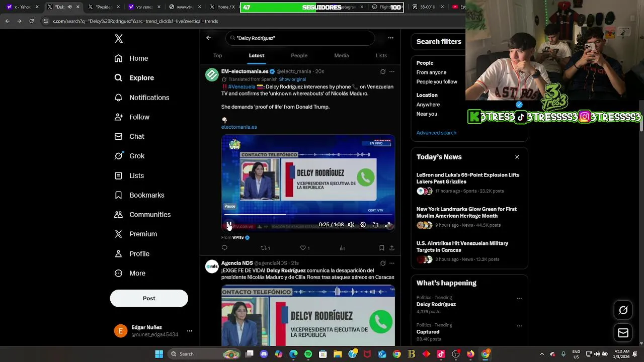Toggle picture-in-picture on the video
Viewport: 644px width, 362px height.
(x=375, y=225)
